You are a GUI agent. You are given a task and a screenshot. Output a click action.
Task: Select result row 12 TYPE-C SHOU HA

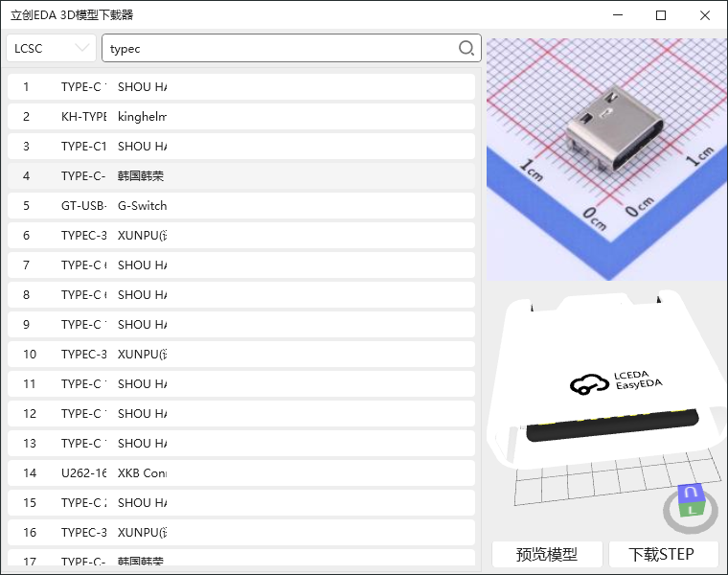(241, 414)
